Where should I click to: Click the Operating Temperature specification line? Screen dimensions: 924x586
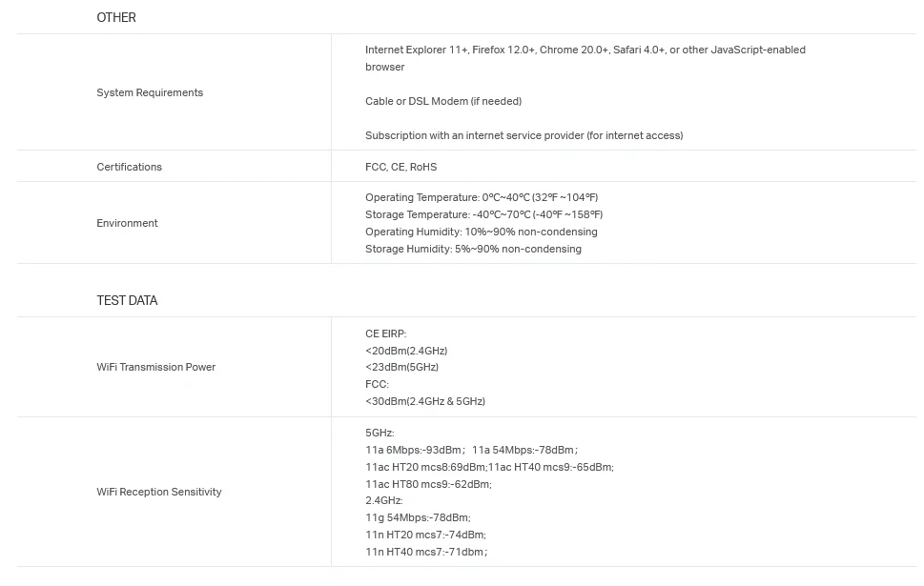tap(482, 197)
